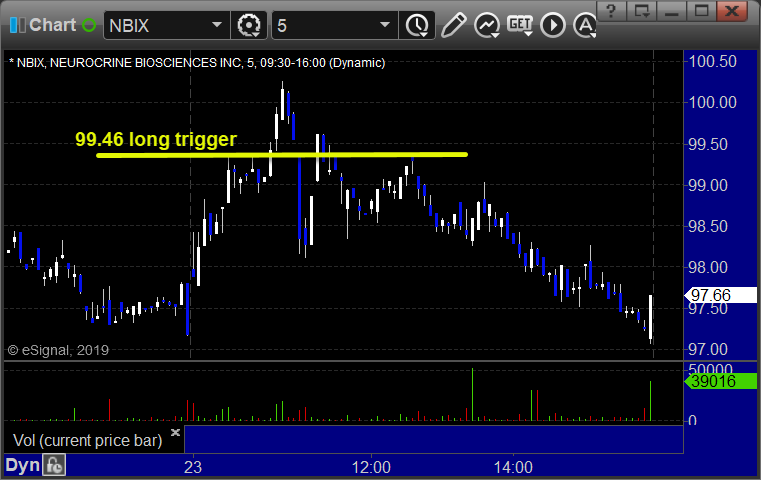The height and width of the screenshot is (480, 761).
Task: Click the 100.50 price axis label
Action: point(712,62)
